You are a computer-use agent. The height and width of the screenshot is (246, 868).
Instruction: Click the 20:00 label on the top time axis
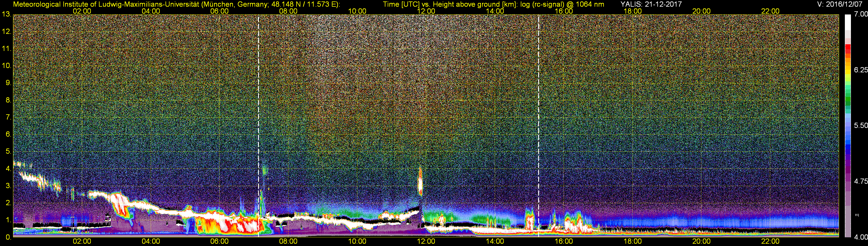tap(702, 11)
